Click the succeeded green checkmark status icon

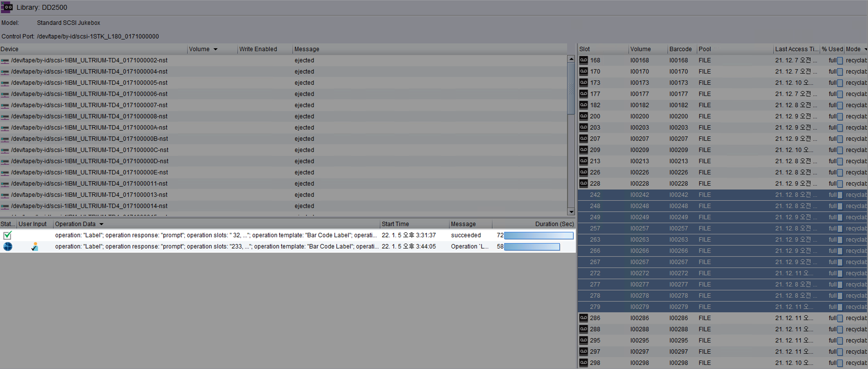click(x=7, y=235)
